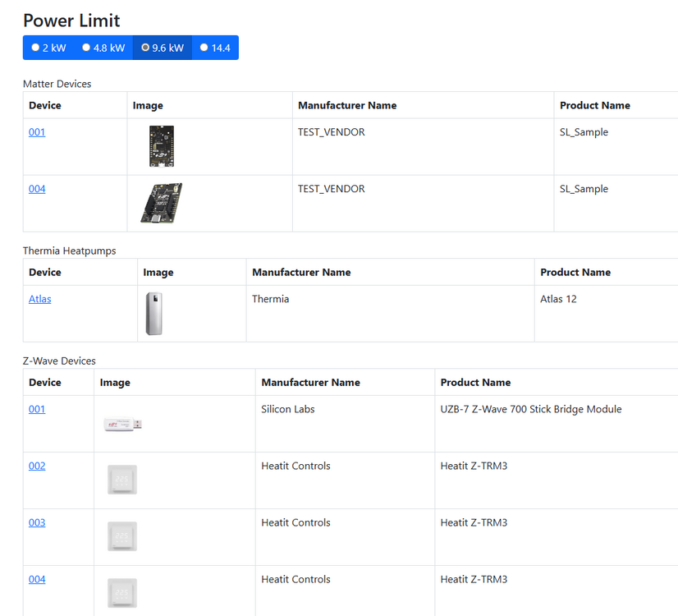
Task: Open Z-Wave device 003 link
Action: [x=37, y=522]
